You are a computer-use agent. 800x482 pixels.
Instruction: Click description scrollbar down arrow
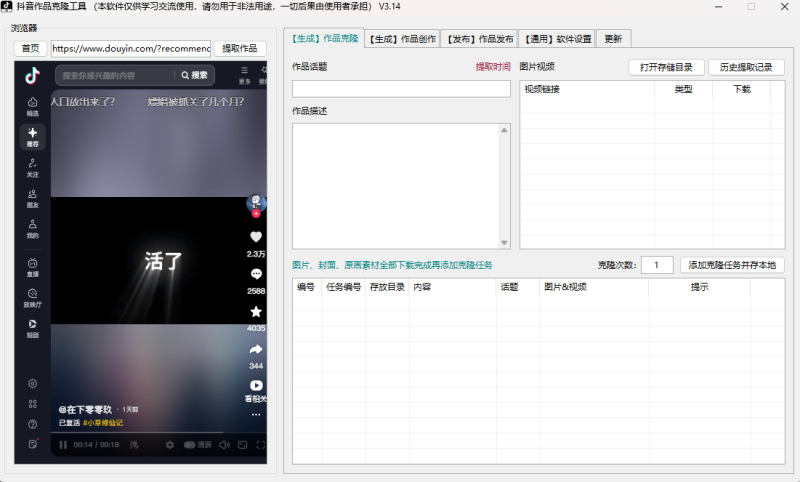504,243
